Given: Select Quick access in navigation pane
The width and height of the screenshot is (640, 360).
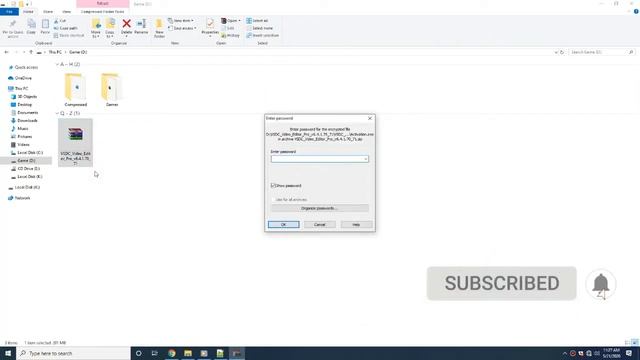Looking at the screenshot, I should pos(26,67).
